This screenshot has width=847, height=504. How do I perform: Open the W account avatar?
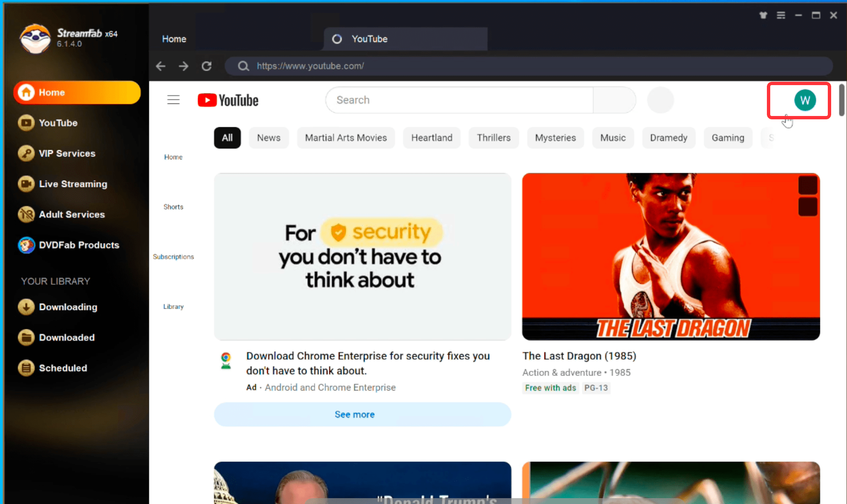point(805,100)
